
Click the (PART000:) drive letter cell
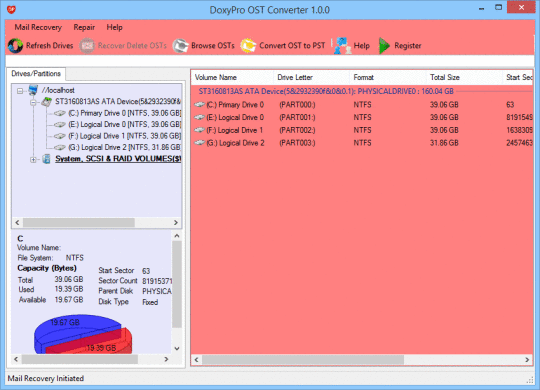click(x=297, y=105)
